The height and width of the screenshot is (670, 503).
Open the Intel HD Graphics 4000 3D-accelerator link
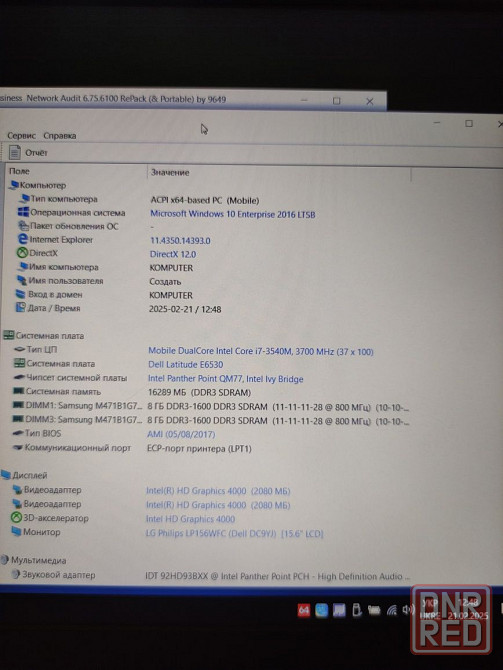pyautogui.click(x=190, y=519)
